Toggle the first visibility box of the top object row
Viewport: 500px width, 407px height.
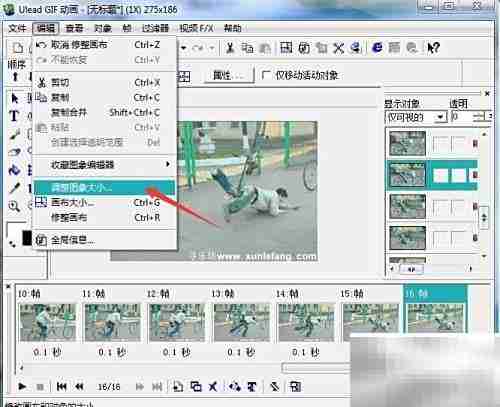tap(440, 144)
